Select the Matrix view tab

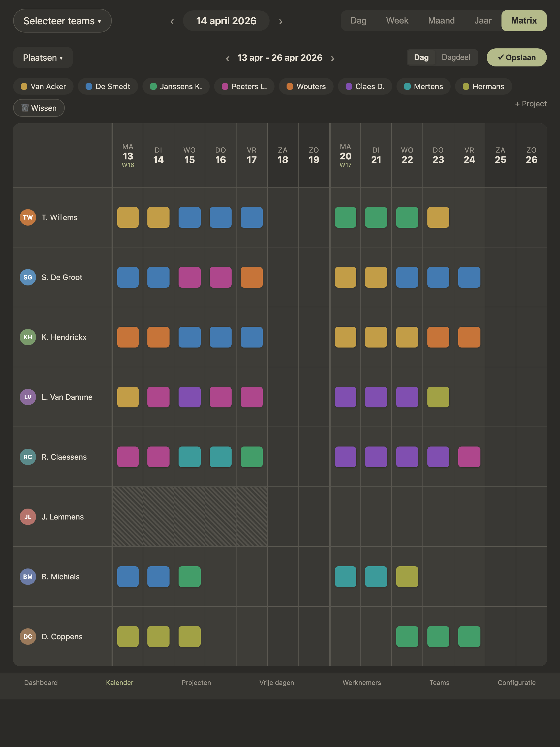tap(524, 21)
